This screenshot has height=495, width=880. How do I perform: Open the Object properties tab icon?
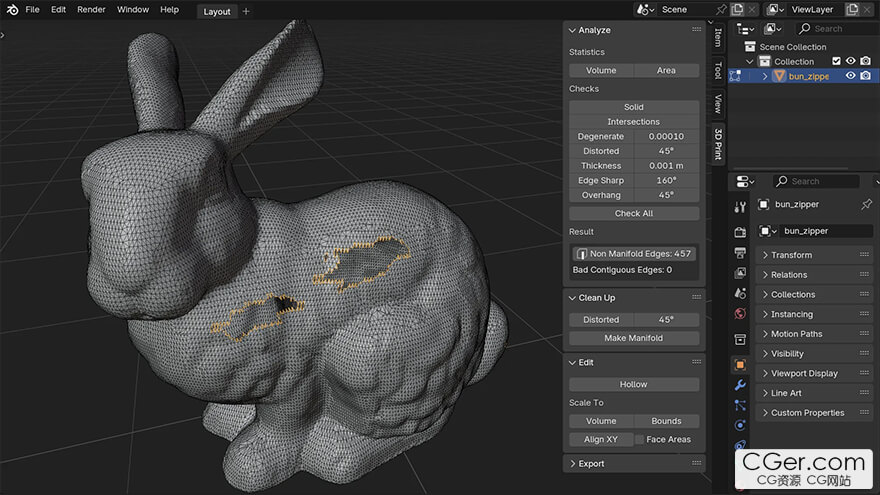click(x=740, y=365)
